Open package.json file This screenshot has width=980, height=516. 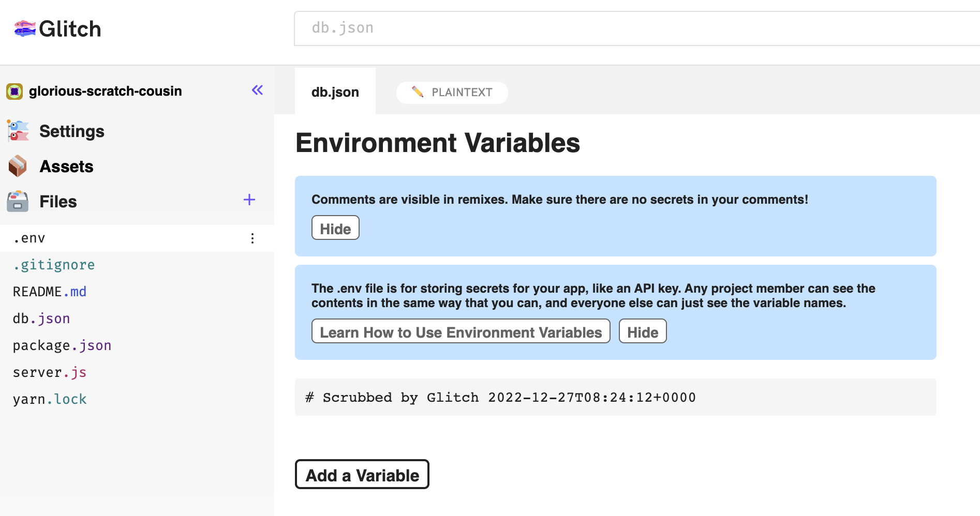point(62,346)
